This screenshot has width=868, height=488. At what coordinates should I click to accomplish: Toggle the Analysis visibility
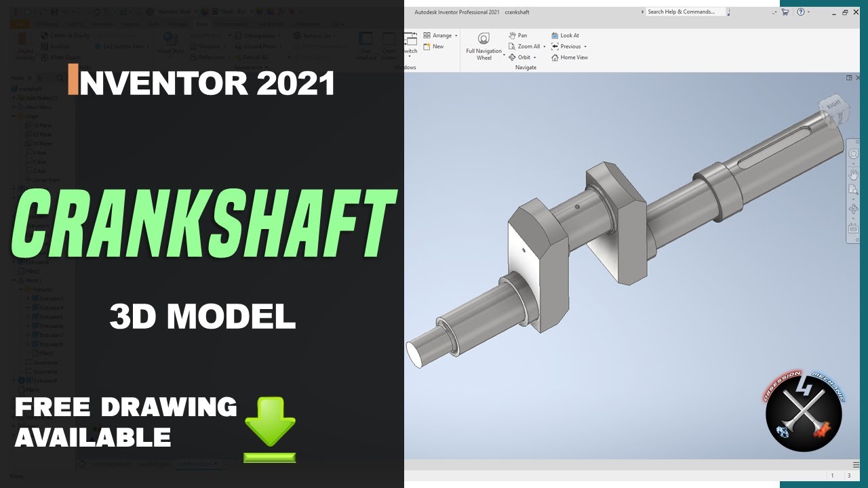tap(55, 46)
